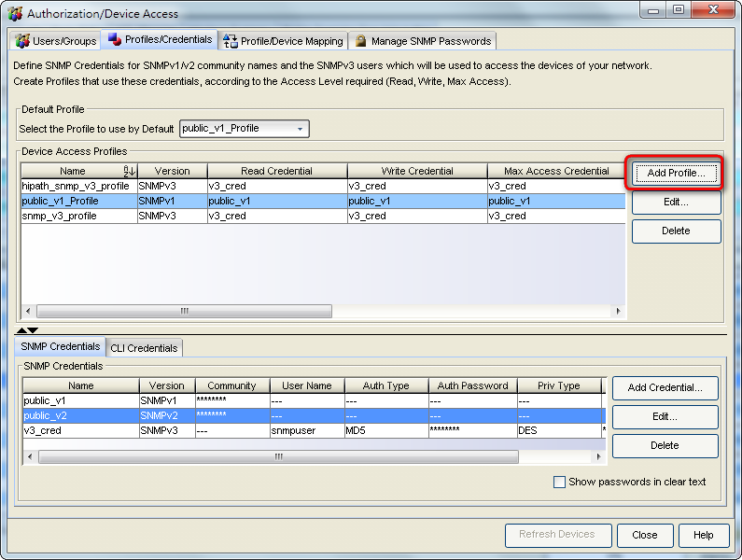
Task: Click right arrow of profiles table scrollbar
Action: coord(618,311)
